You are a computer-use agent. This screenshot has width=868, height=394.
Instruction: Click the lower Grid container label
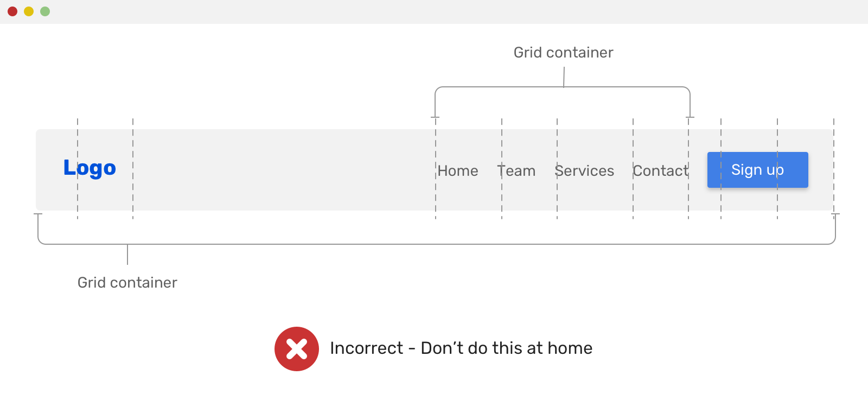(x=127, y=283)
